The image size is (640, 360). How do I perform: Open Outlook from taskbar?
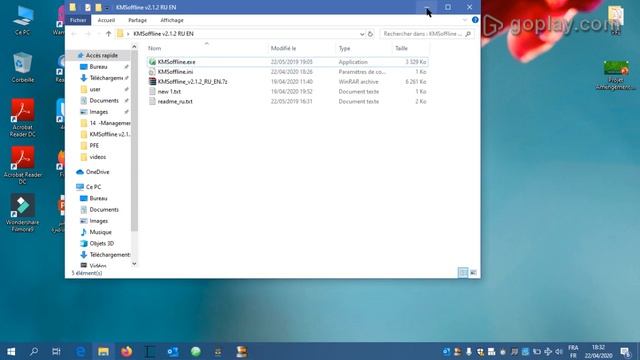coord(173,351)
